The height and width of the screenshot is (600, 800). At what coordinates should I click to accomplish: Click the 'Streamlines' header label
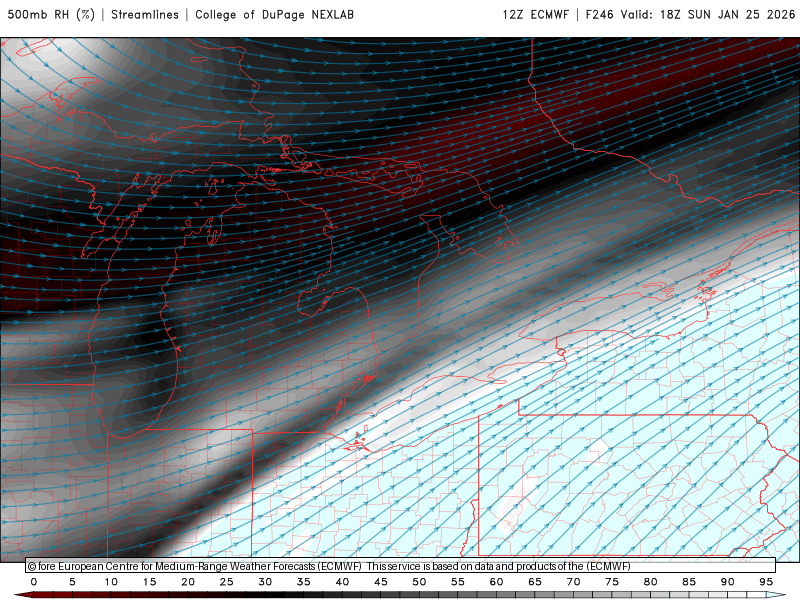145,14
